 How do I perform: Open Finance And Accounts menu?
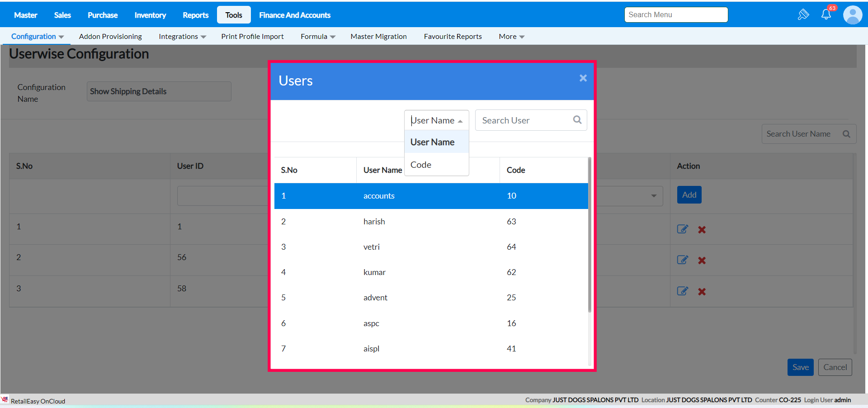point(295,15)
